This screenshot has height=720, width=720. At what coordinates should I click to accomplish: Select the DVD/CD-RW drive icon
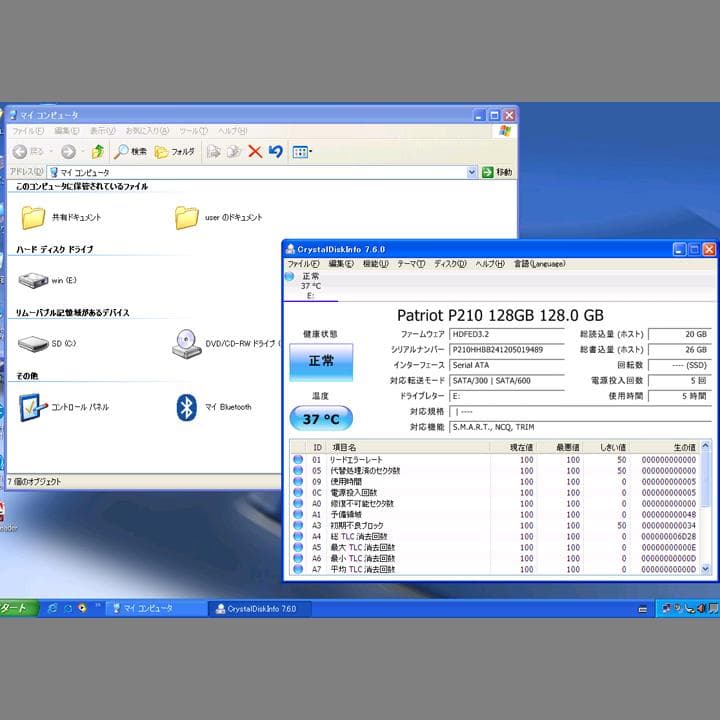click(x=186, y=344)
